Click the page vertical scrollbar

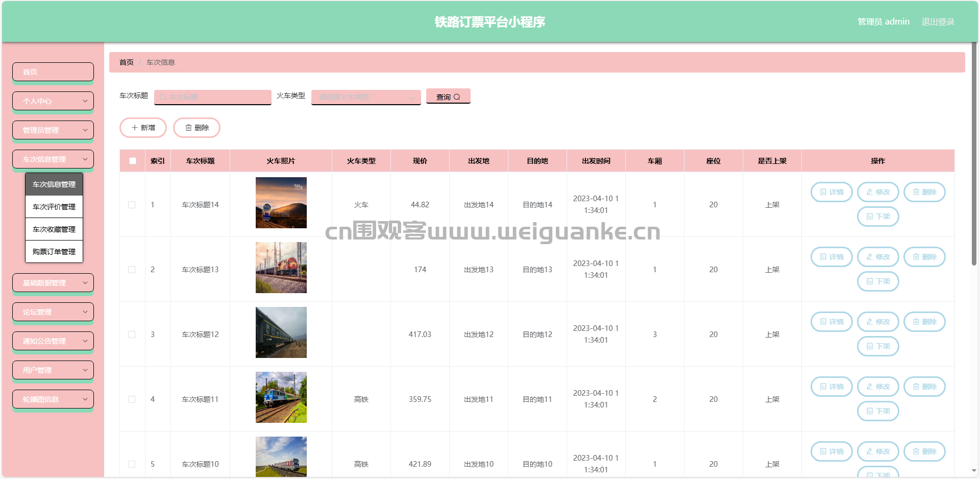pos(974,153)
